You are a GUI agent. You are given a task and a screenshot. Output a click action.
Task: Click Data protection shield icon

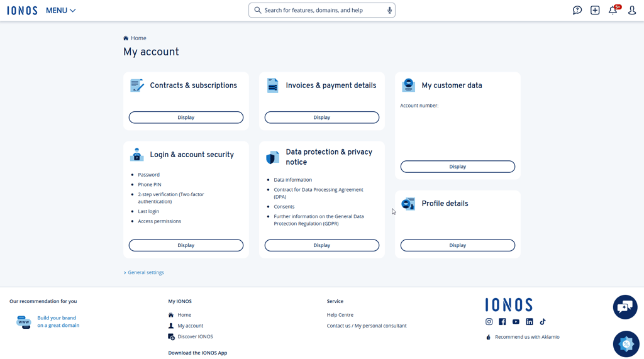(273, 157)
